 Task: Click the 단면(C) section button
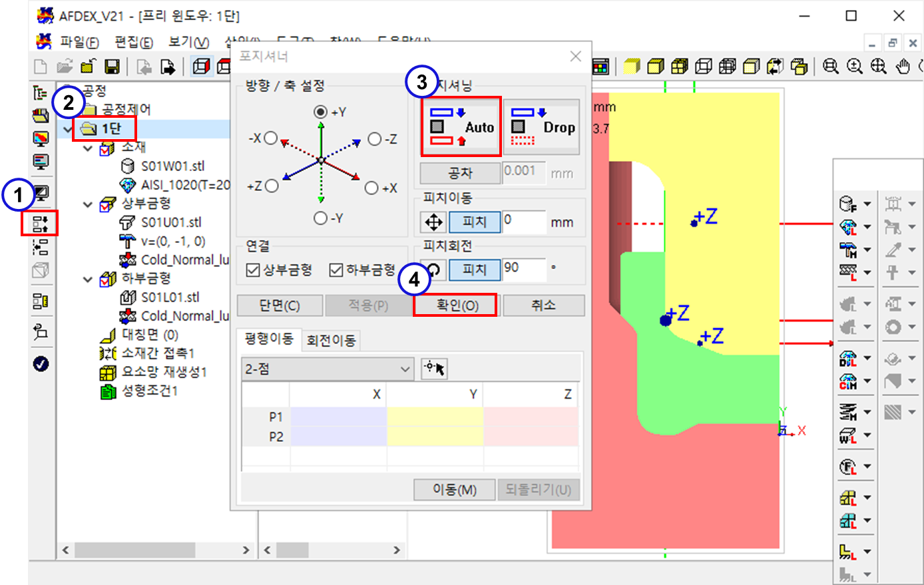(280, 305)
